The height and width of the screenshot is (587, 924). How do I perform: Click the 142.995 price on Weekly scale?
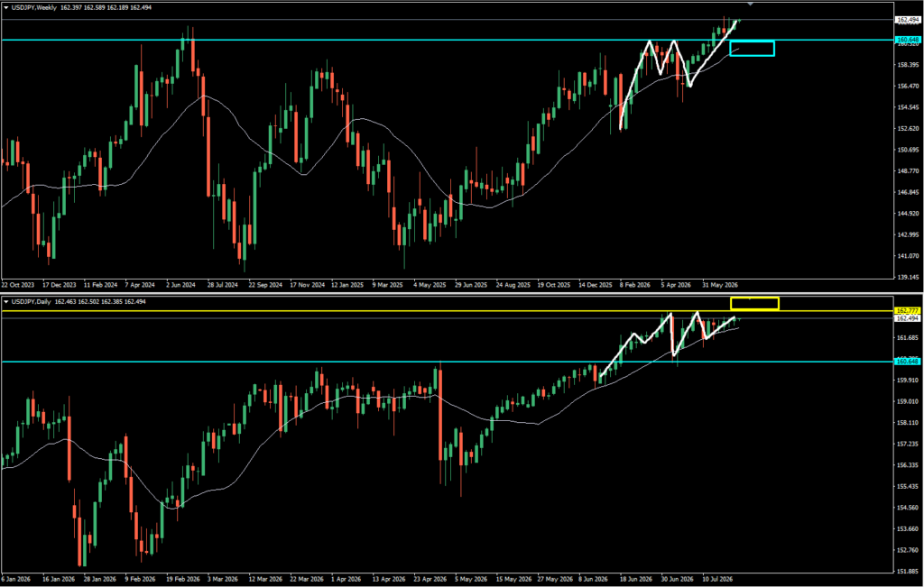coord(908,235)
